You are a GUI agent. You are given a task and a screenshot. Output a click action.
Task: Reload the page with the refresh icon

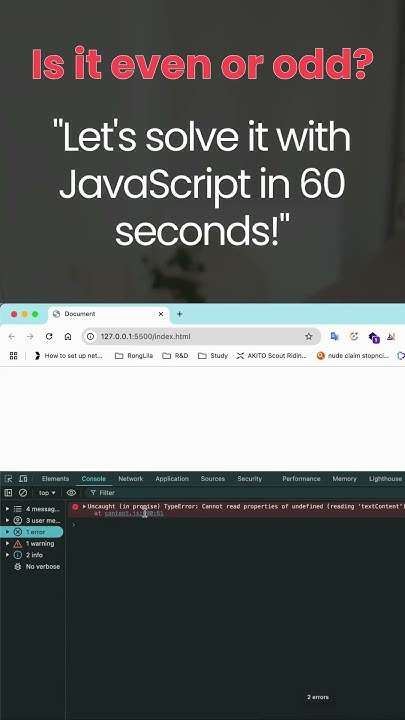click(x=49, y=337)
